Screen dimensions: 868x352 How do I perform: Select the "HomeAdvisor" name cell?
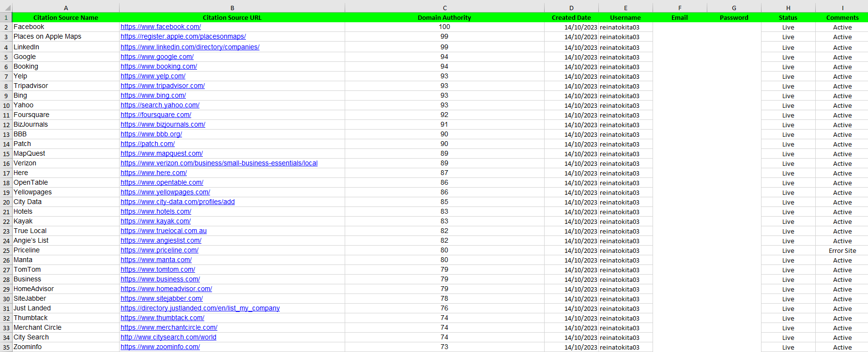(66, 289)
